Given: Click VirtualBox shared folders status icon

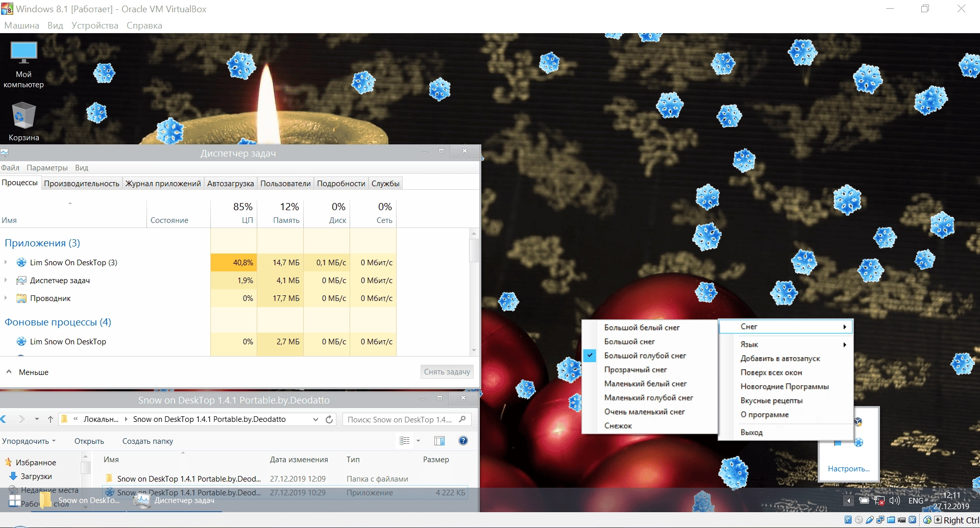Looking at the screenshot, I should (x=891, y=520).
